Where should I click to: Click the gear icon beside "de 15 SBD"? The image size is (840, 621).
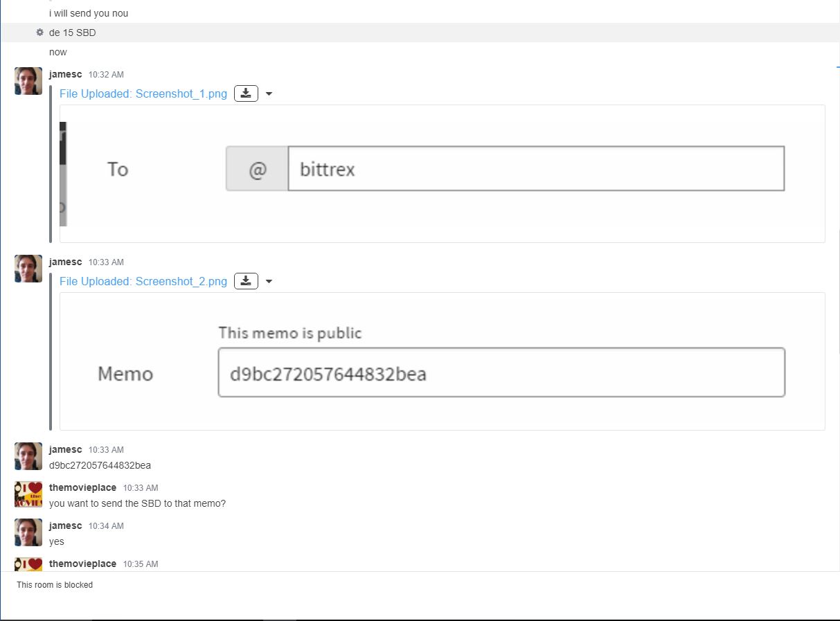(39, 33)
